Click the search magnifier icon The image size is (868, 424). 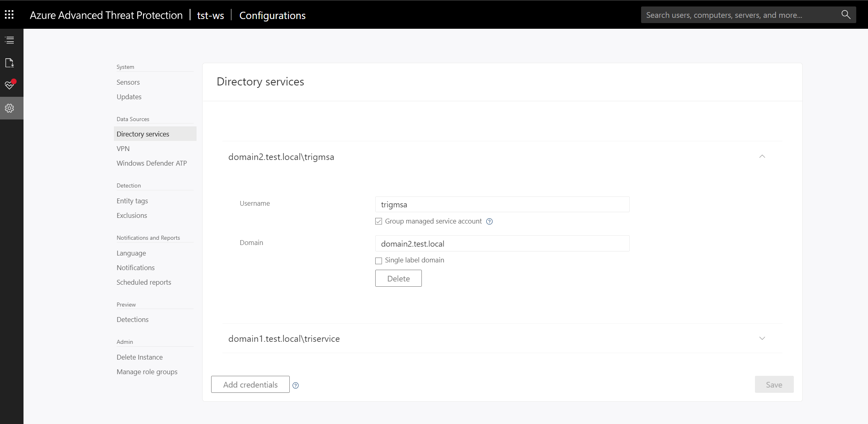[846, 15]
